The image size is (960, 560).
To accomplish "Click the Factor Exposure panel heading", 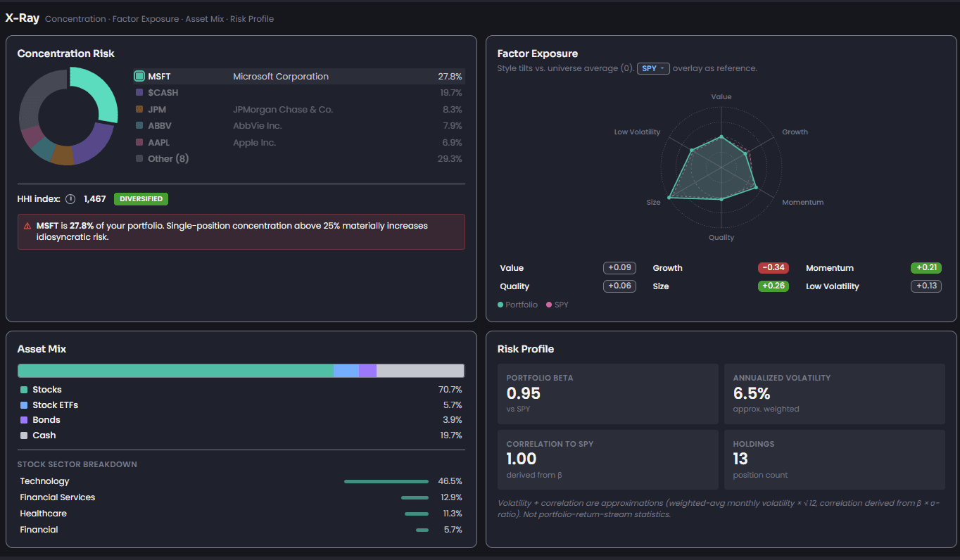I will click(538, 53).
